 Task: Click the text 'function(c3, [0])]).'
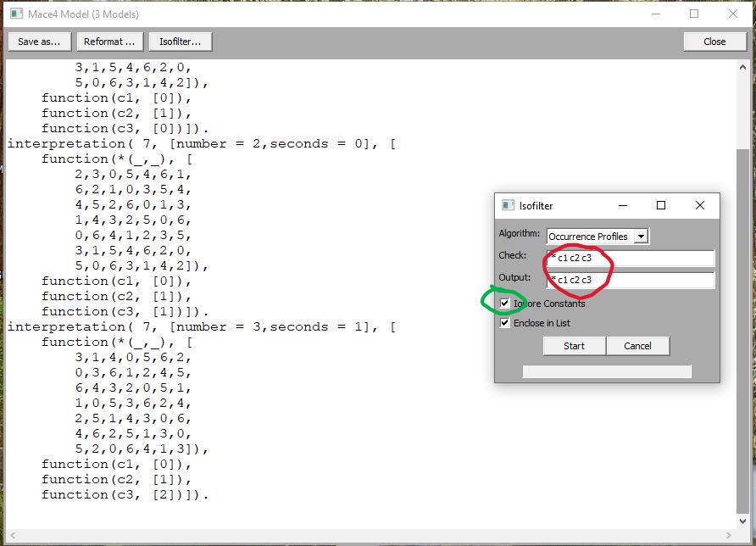125,128
